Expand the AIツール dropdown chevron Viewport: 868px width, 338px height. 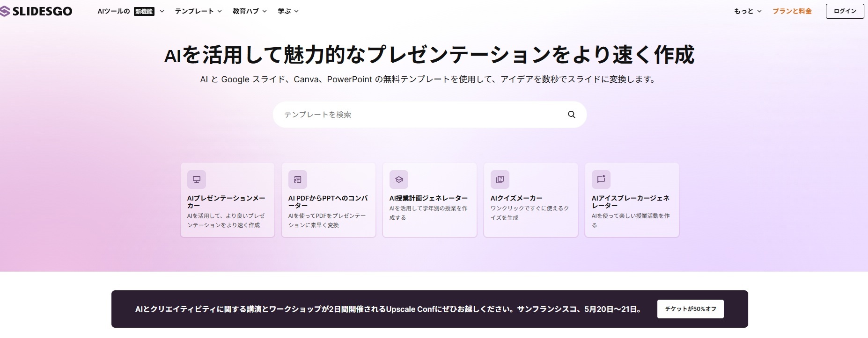162,11
